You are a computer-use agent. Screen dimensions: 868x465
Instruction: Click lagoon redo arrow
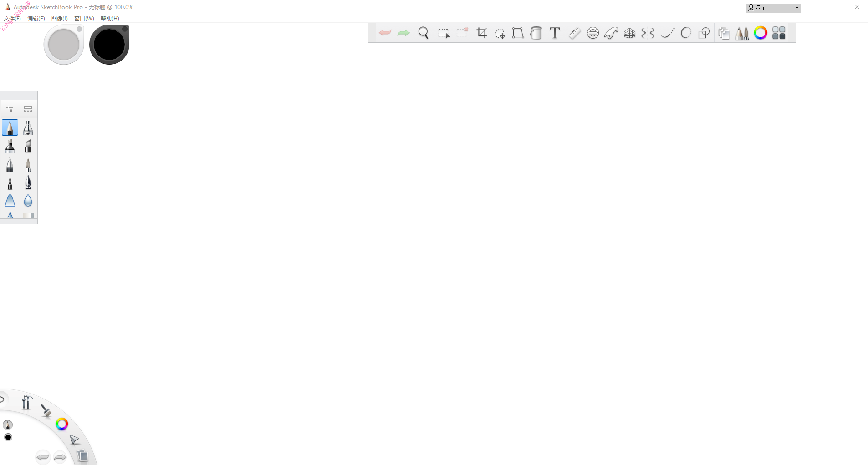pyautogui.click(x=60, y=457)
